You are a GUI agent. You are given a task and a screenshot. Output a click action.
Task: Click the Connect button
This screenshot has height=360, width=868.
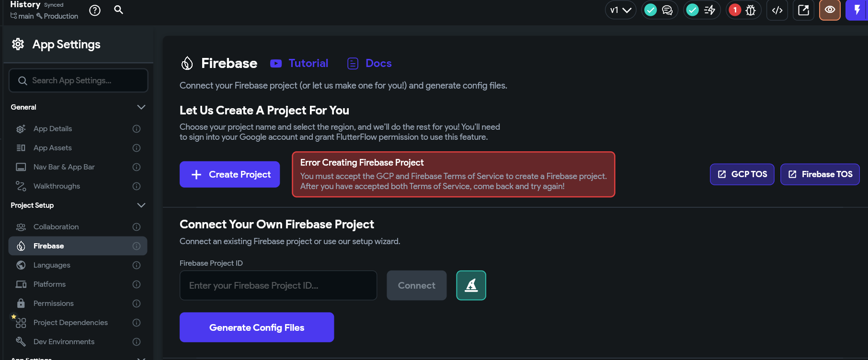point(417,285)
